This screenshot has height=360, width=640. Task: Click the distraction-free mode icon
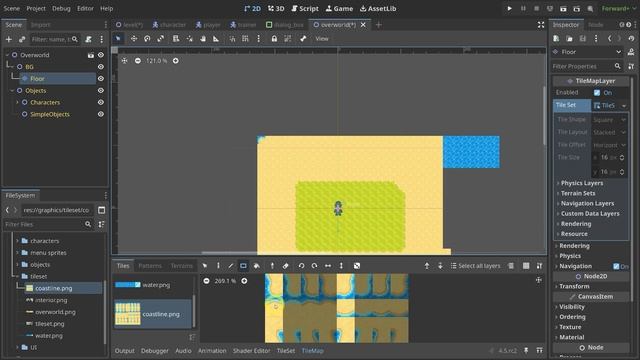[x=541, y=25]
